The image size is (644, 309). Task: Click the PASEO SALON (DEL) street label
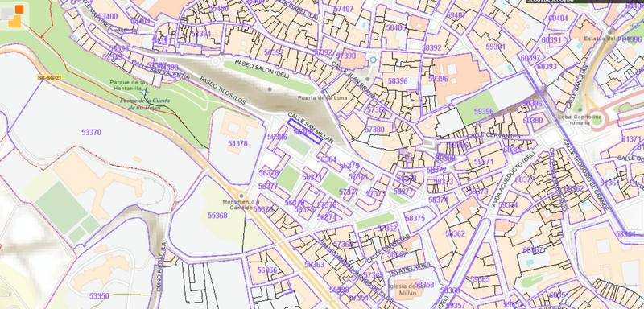point(262,70)
